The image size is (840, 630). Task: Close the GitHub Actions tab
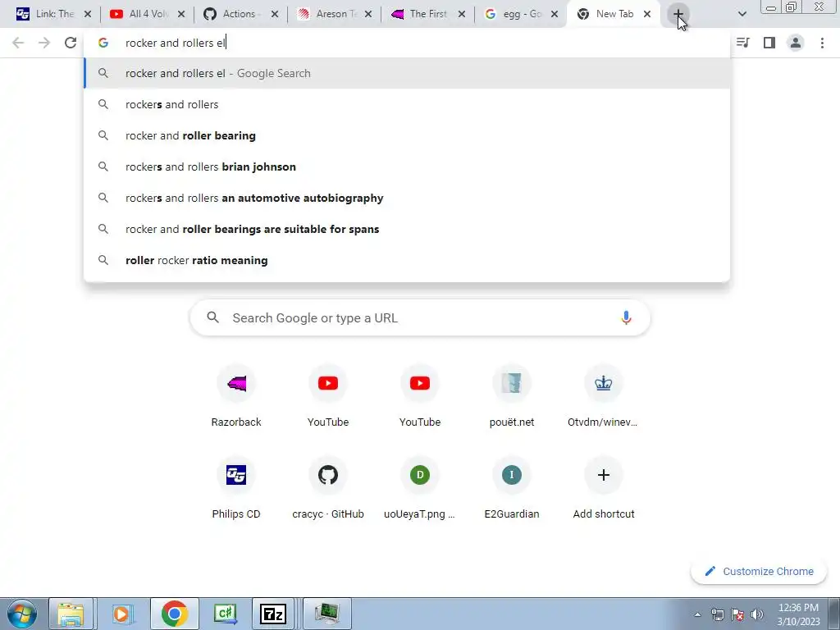click(x=275, y=14)
